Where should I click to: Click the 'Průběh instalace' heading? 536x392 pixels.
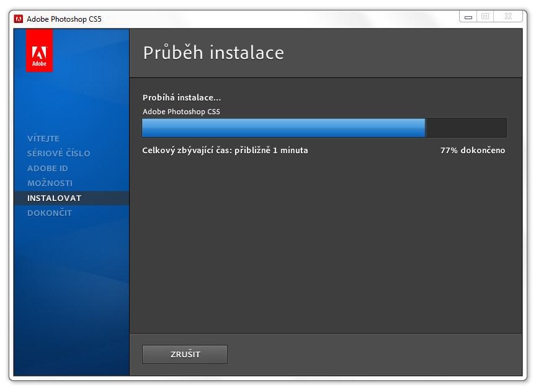213,53
